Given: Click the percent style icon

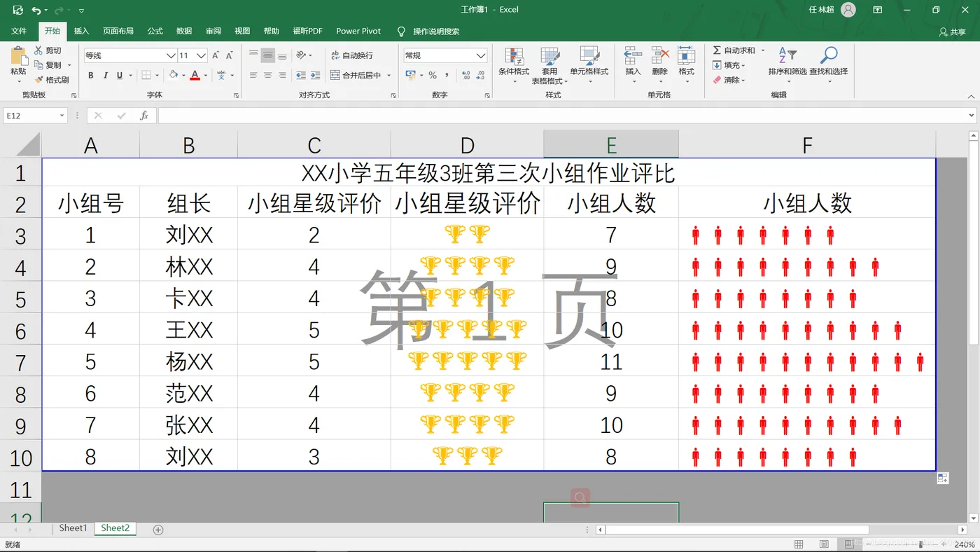Looking at the screenshot, I should (x=433, y=75).
